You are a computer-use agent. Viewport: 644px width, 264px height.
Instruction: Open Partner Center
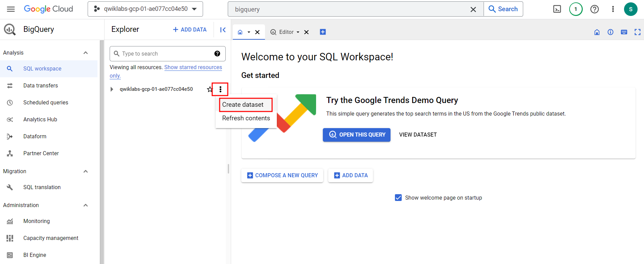pos(49,153)
